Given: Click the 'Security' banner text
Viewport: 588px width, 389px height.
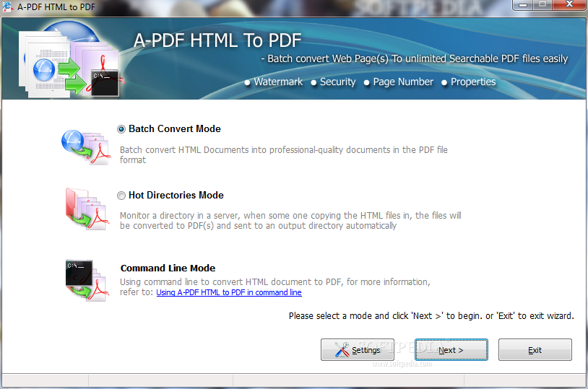Looking at the screenshot, I should click(x=337, y=82).
